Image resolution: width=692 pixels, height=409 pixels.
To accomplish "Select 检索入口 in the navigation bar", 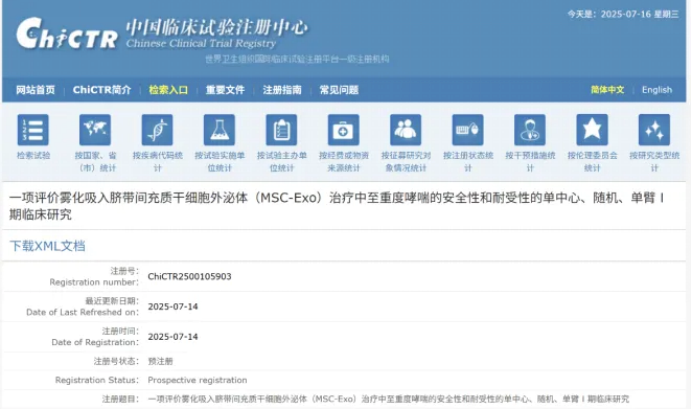I will 168,90.
